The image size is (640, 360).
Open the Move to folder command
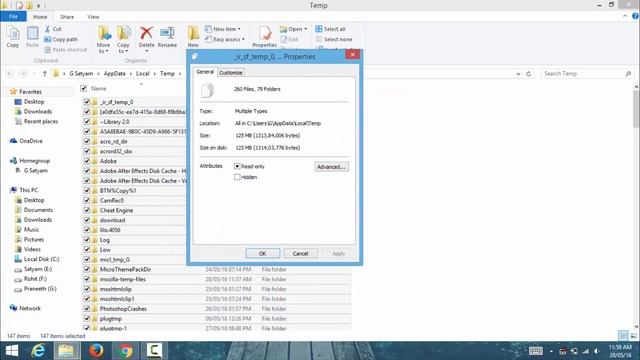103,39
